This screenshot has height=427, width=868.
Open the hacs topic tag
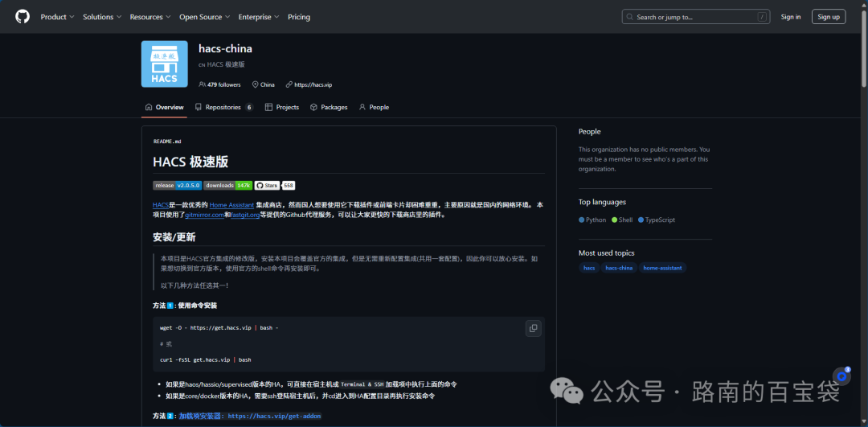coord(589,268)
